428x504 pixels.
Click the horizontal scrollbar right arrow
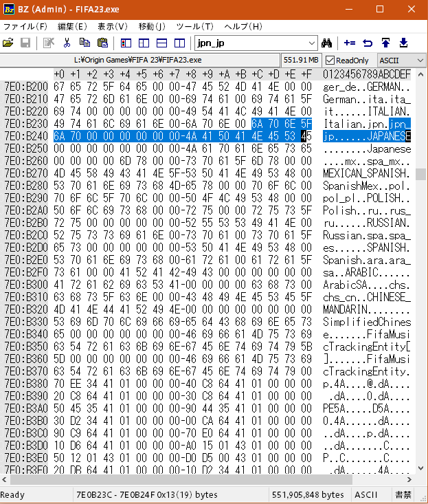(x=409, y=479)
